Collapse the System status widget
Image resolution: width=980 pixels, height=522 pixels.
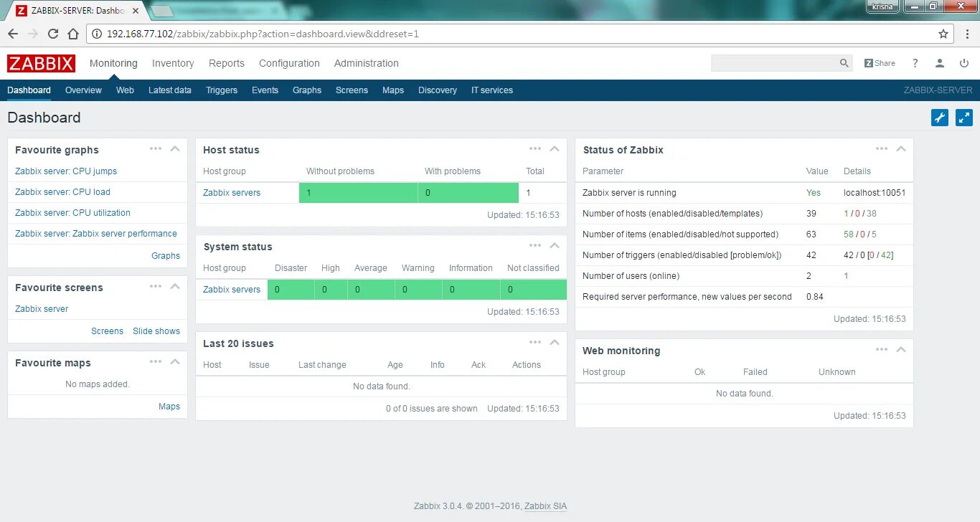coord(554,245)
